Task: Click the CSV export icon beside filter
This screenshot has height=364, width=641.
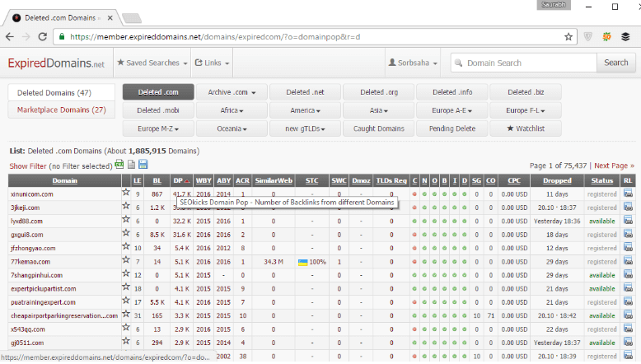Action: point(119,165)
